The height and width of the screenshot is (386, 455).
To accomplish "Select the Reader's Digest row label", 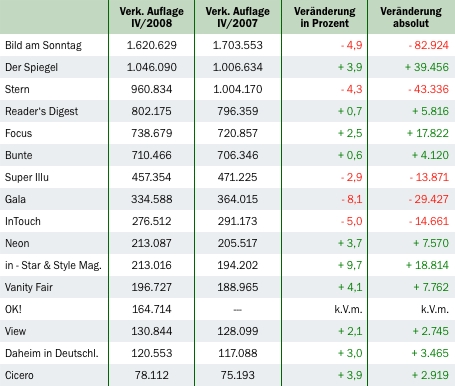I will point(41,111).
